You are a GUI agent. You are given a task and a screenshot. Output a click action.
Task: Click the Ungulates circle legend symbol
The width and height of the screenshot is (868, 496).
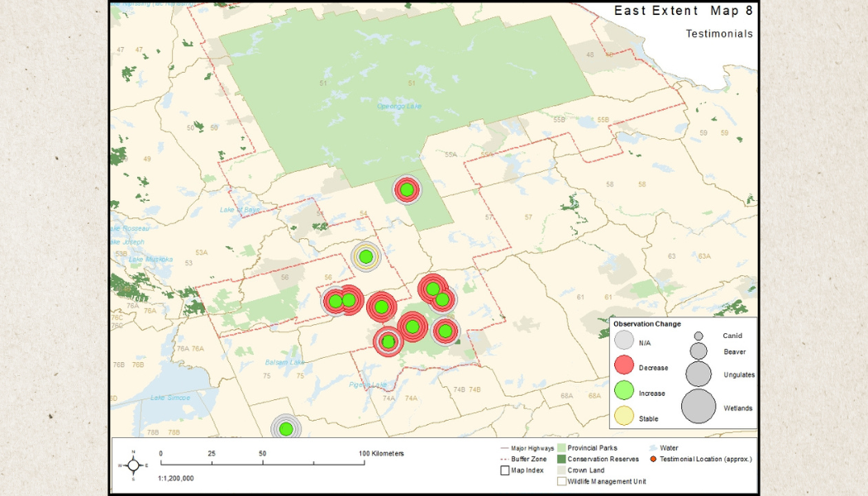pyautogui.click(x=699, y=374)
